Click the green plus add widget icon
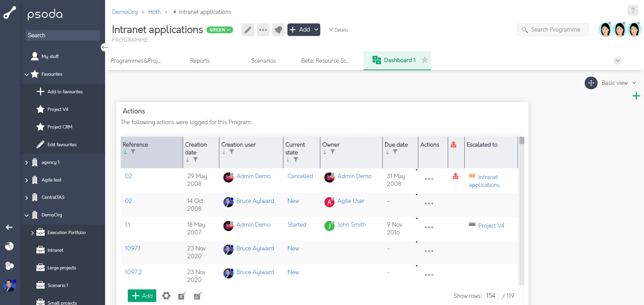This screenshot has height=305, width=644. point(636,96)
